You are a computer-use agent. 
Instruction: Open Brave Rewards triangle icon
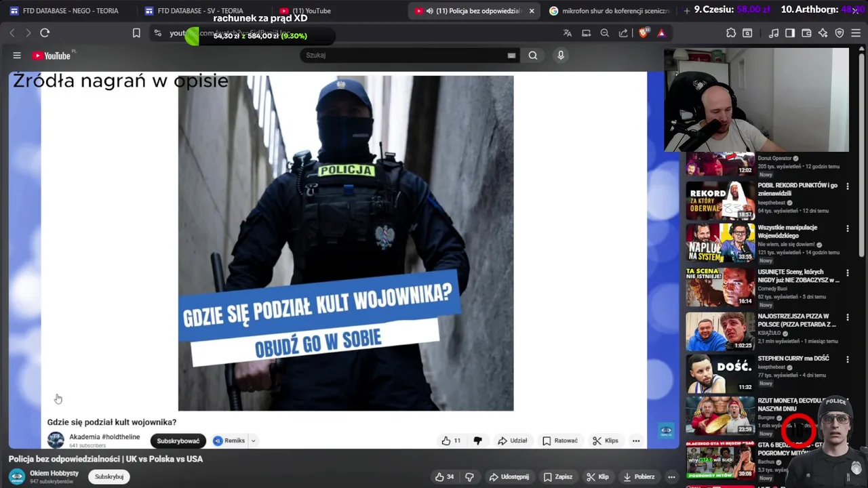pyautogui.click(x=661, y=33)
